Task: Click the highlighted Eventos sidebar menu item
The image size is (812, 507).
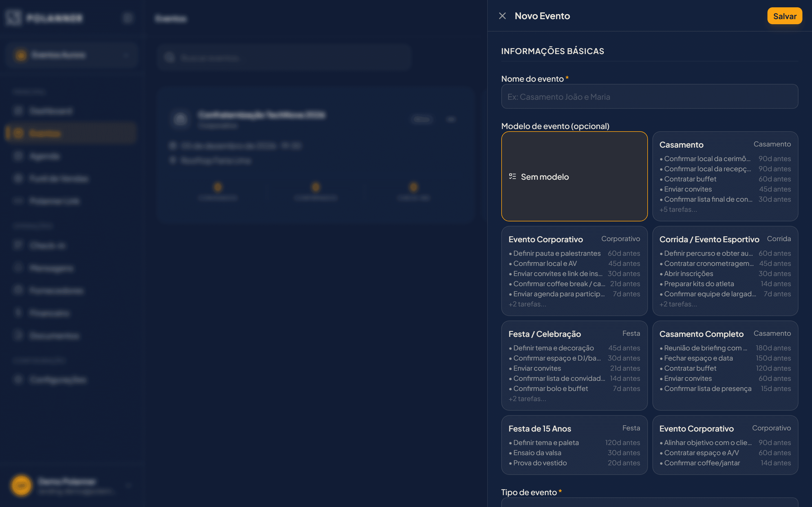Action: (x=71, y=134)
